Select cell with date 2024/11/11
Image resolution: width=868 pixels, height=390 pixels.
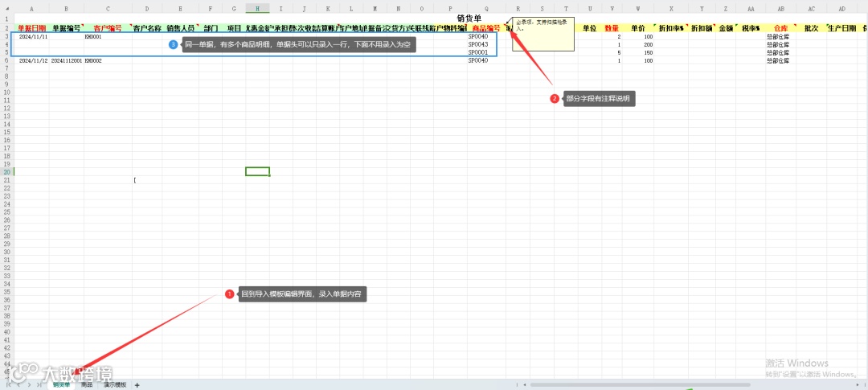pos(31,36)
